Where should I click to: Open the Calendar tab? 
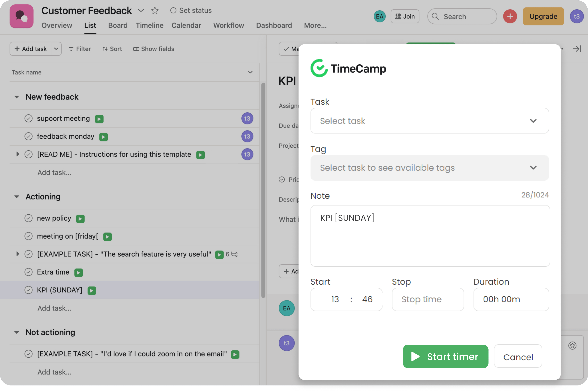(x=186, y=25)
